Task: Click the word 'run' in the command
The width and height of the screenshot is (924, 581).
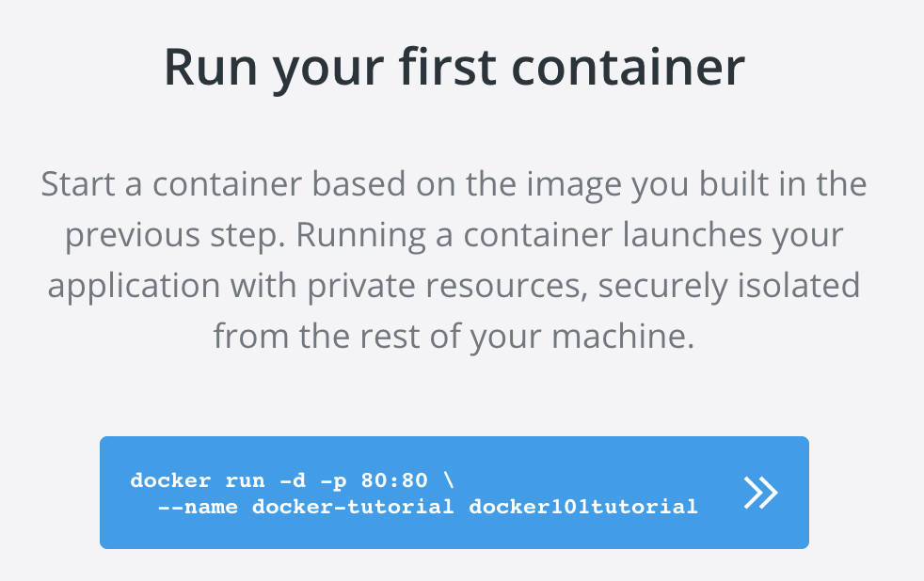Action: pos(246,481)
